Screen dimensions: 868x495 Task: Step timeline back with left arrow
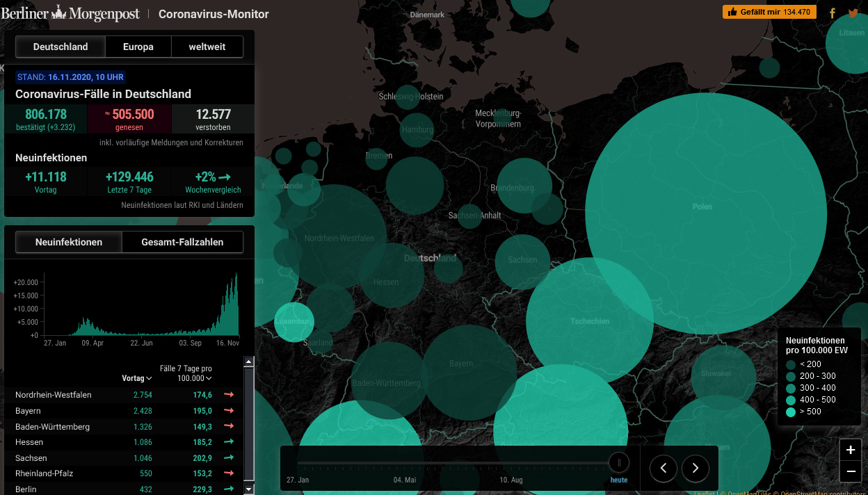pyautogui.click(x=664, y=469)
